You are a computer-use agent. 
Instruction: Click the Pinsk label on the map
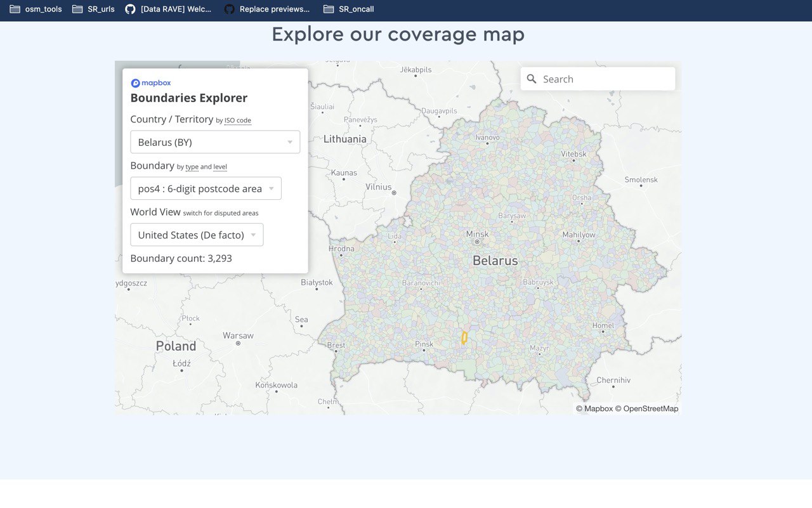[x=424, y=344]
